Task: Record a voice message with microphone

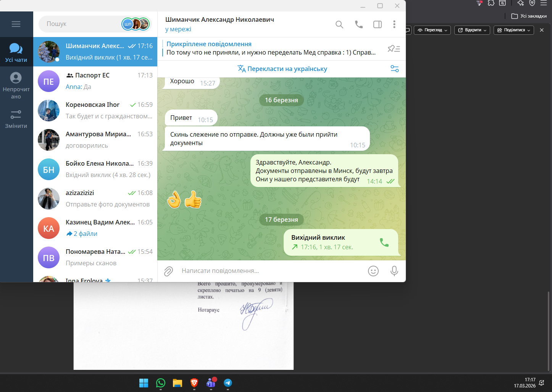Action: pos(394,271)
